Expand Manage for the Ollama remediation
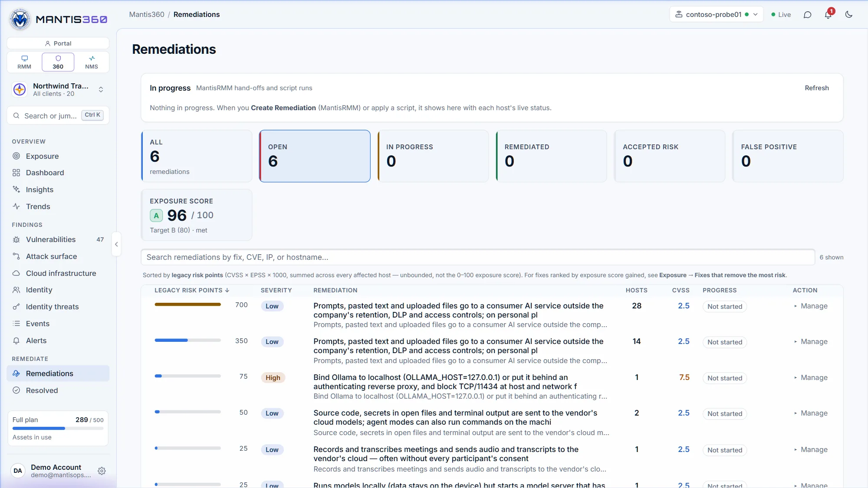Screen dimensions: 868x488 [x=811, y=378]
